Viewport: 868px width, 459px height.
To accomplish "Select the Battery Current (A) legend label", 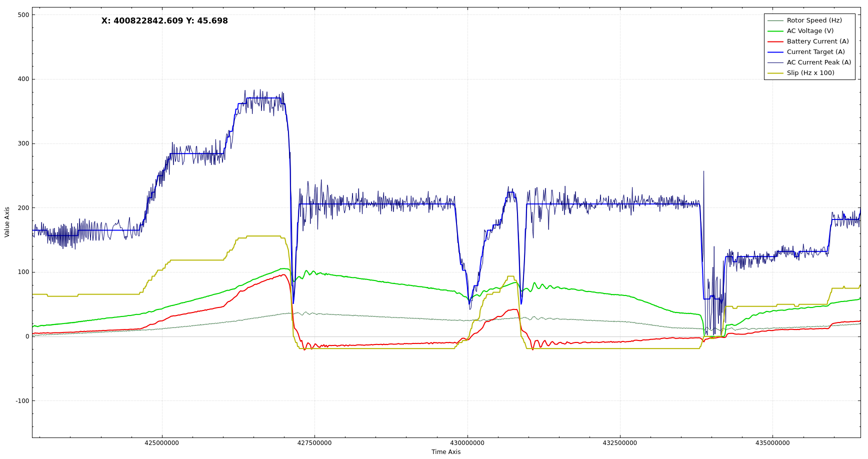I will click(x=817, y=41).
